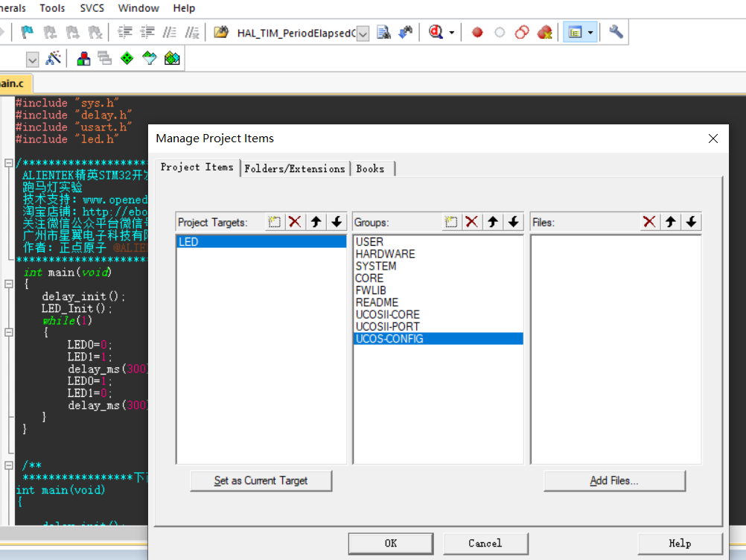Open the Help menu
The height and width of the screenshot is (560, 746).
click(184, 8)
